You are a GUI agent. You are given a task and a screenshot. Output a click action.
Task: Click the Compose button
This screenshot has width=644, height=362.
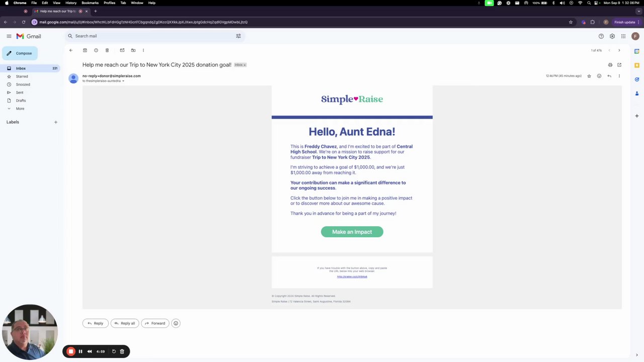[19, 53]
